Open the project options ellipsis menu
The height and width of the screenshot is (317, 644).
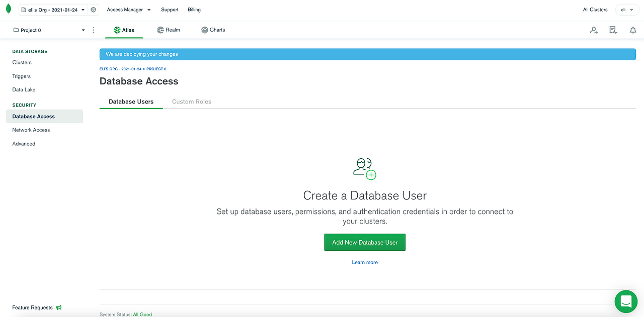tap(93, 30)
